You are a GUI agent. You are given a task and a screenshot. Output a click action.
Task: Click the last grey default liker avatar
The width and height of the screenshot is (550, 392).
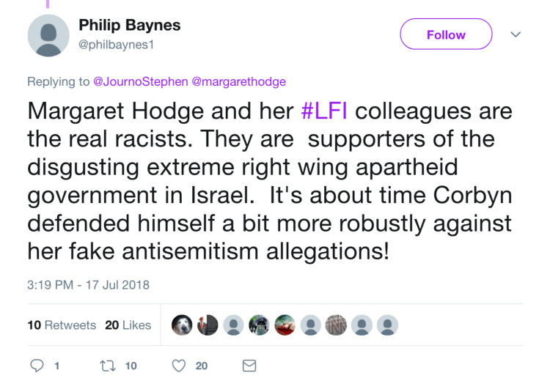387,325
